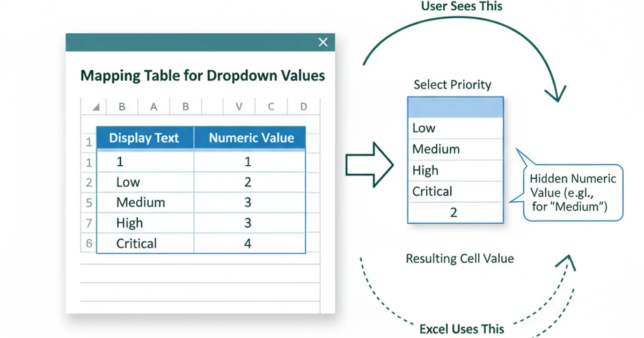Click the Mapping Table for Dropdown Values title
644x338 pixels.
(202, 75)
